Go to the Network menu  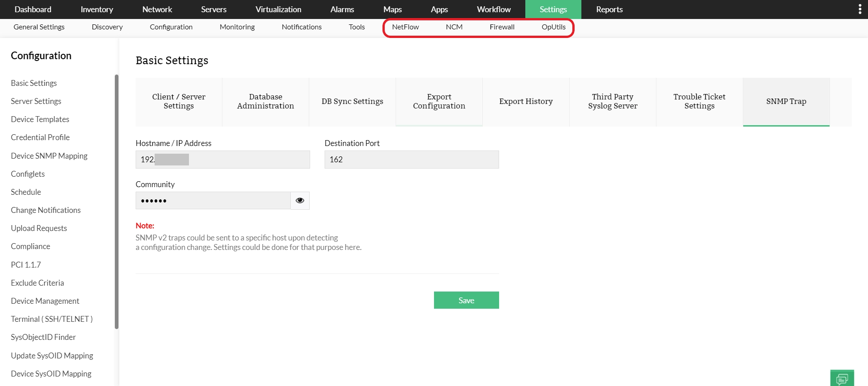[157, 9]
